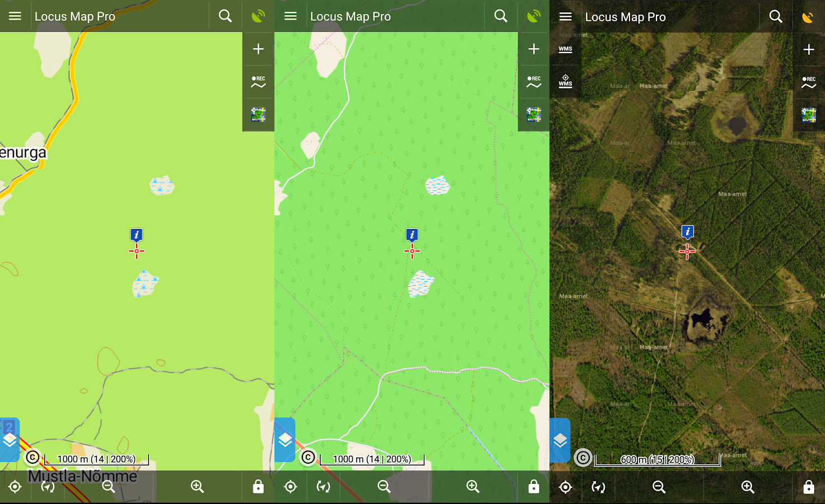825x504 pixels.
Task: Tap the plus add button on the leftmost map
Action: [x=258, y=49]
